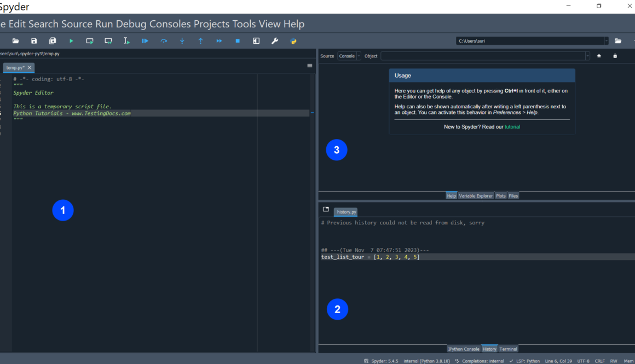Toggle maximize current pane icon
Image resolution: width=635 pixels, height=364 pixels.
tap(256, 41)
